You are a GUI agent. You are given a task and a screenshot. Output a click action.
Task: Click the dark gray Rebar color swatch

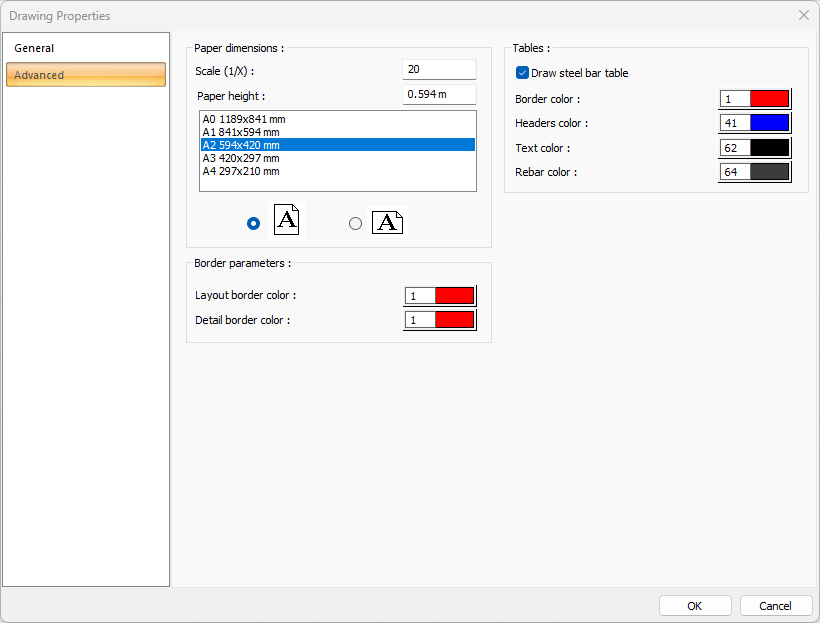point(769,172)
